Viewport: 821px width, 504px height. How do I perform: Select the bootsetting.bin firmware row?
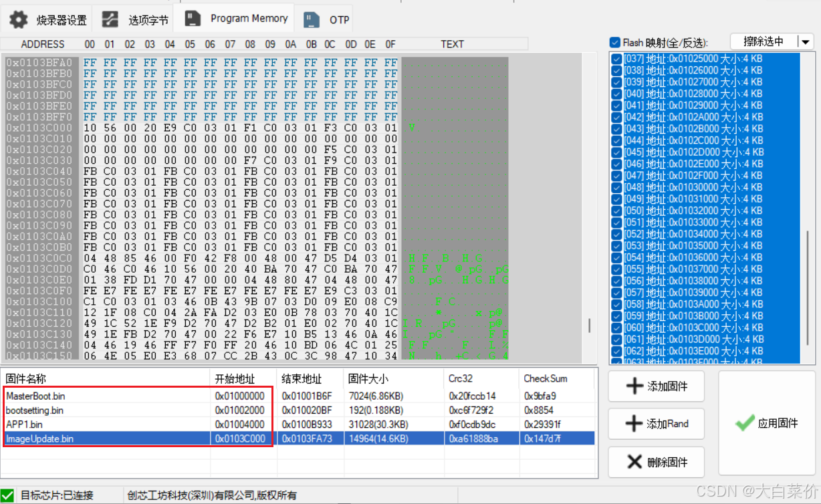click(298, 410)
